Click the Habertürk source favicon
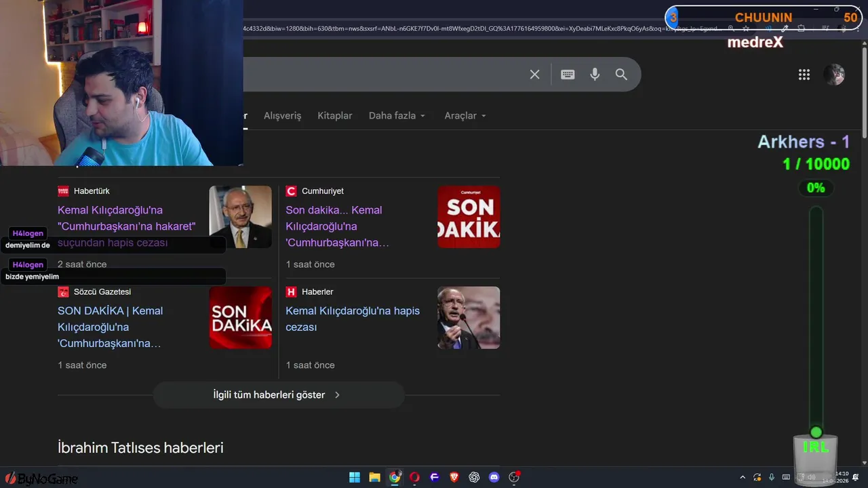Viewport: 868px width, 488px height. pyautogui.click(x=63, y=191)
